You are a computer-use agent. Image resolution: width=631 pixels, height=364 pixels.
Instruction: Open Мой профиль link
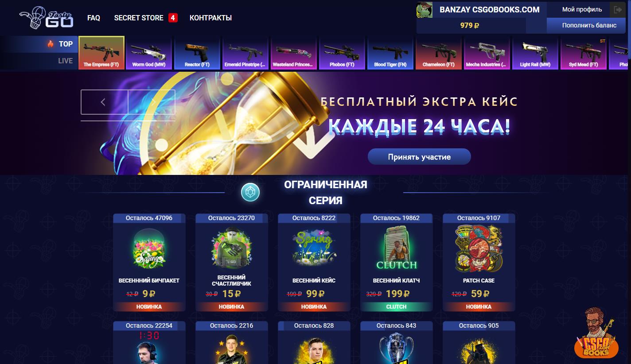pos(582,9)
